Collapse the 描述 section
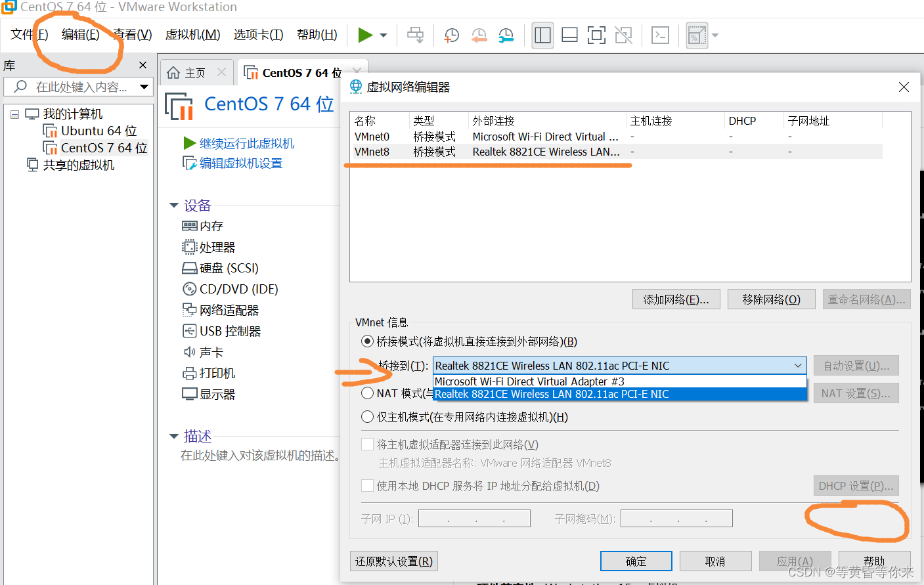Screen dimensions: 924x585 [x=174, y=436]
